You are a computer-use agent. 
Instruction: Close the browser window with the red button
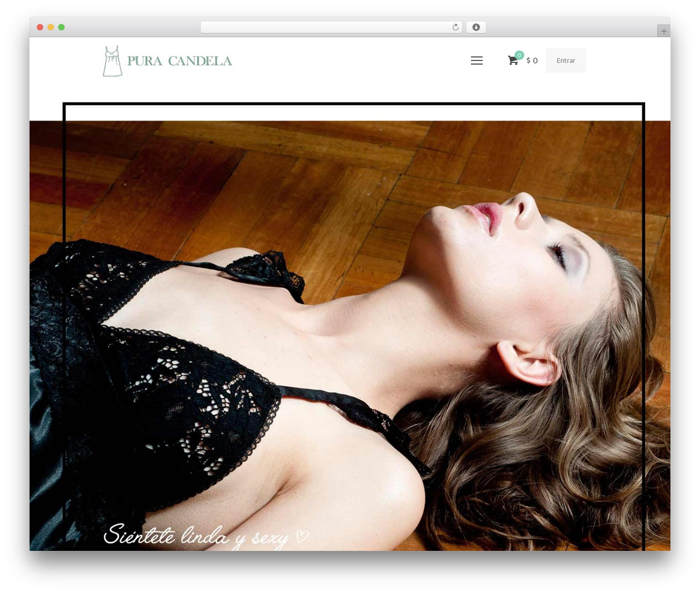pos(40,27)
